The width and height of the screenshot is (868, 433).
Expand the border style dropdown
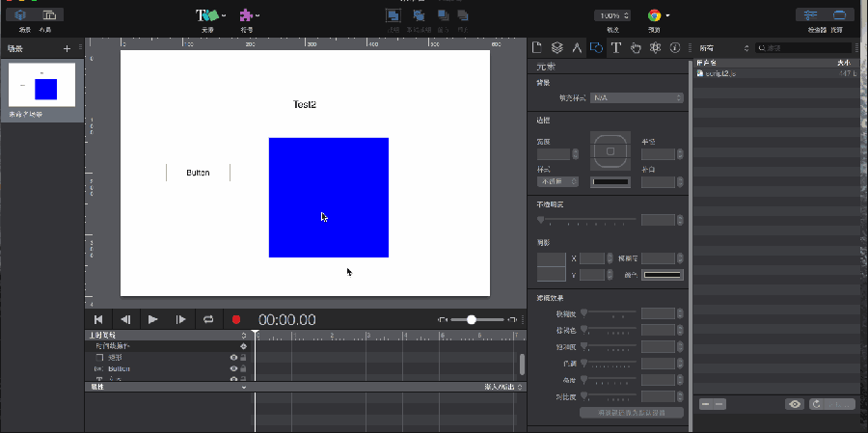[x=558, y=181]
